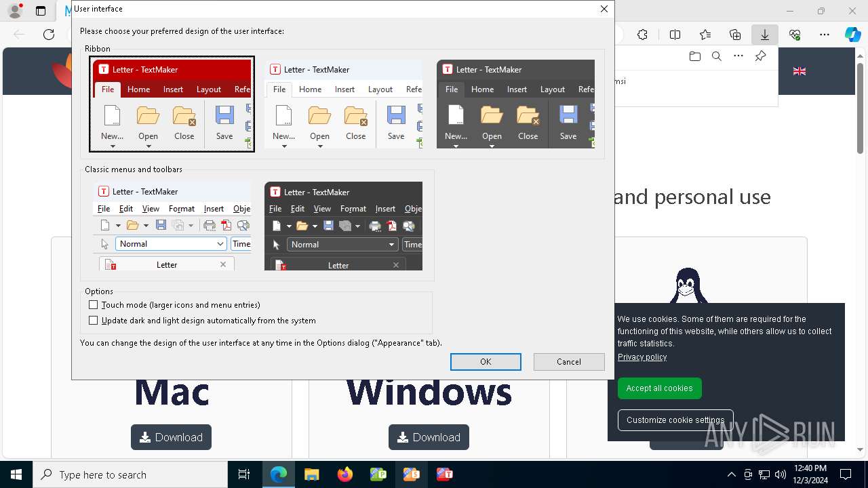This screenshot has width=868, height=488.
Task: Click the Edge refresh button
Action: [49, 35]
